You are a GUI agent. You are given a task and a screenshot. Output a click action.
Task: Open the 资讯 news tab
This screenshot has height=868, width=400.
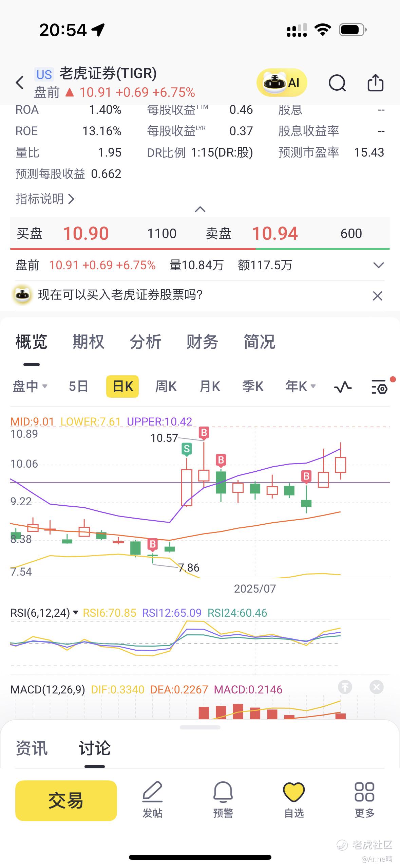tap(32, 748)
